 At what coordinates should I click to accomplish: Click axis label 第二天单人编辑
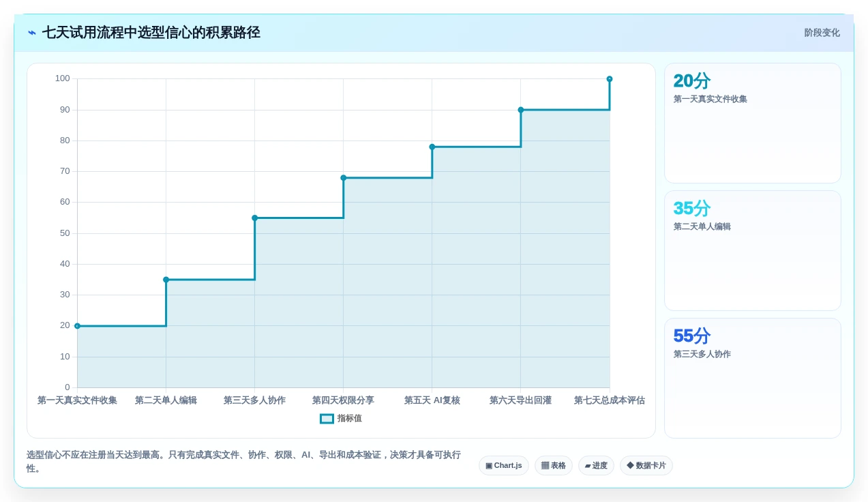166,400
